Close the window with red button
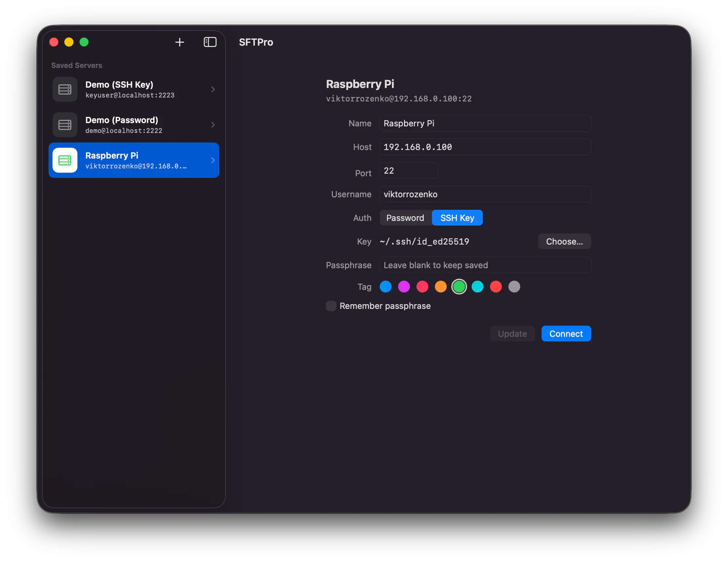This screenshot has width=728, height=562. click(x=54, y=42)
